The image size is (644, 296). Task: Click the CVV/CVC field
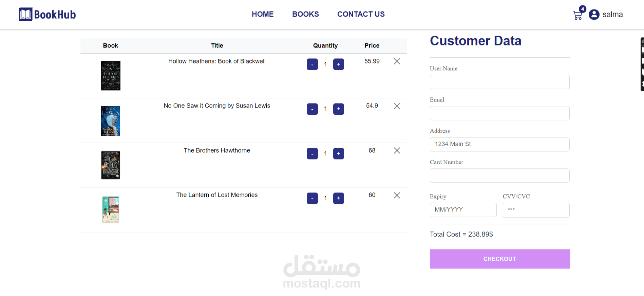pyautogui.click(x=536, y=210)
